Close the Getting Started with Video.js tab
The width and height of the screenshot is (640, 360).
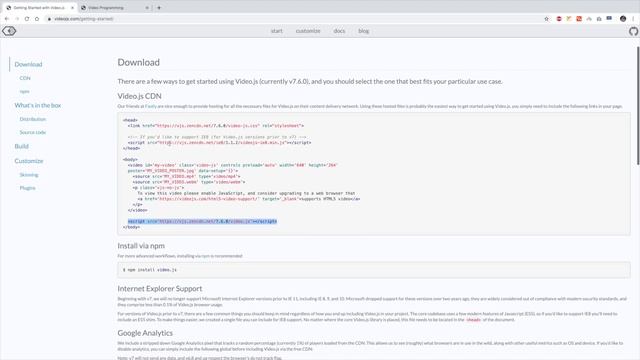point(72,8)
